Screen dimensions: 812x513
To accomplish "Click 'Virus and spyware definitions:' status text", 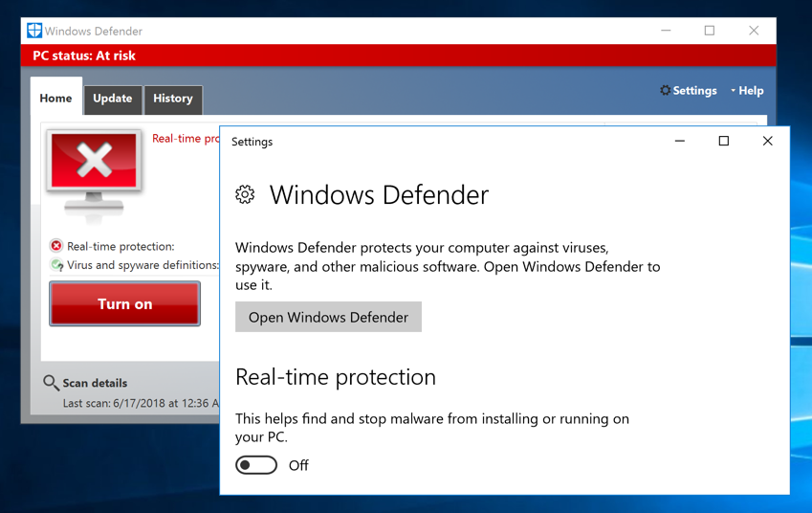I will tap(143, 265).
